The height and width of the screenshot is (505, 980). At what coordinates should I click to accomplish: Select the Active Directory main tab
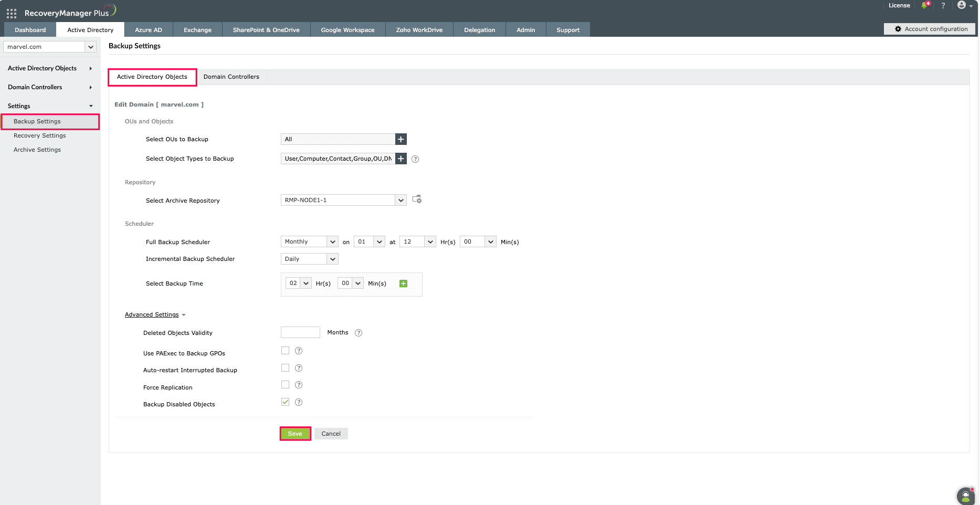pyautogui.click(x=90, y=30)
